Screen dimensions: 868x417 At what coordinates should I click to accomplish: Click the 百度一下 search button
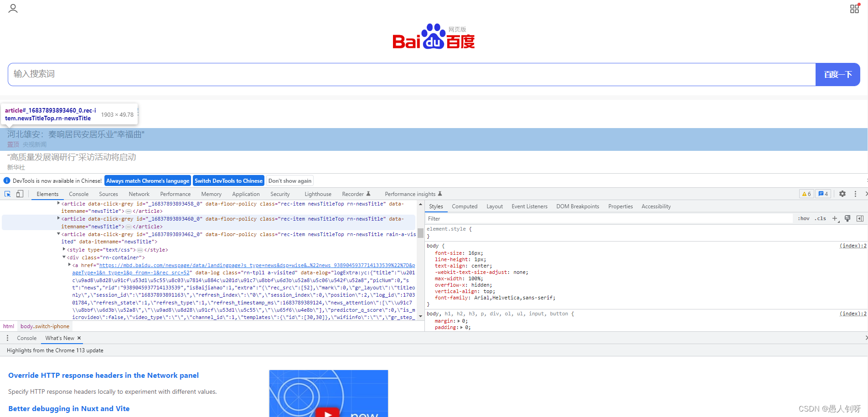[838, 74]
